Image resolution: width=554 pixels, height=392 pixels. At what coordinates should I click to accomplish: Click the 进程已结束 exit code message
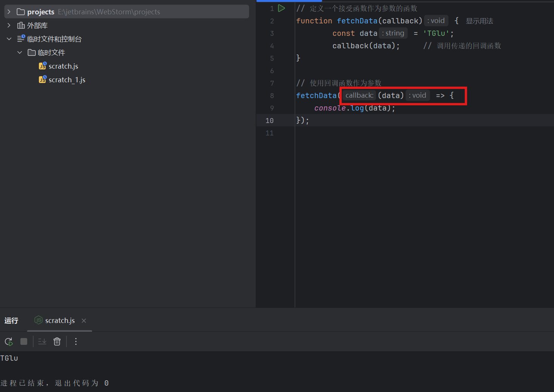click(54, 383)
